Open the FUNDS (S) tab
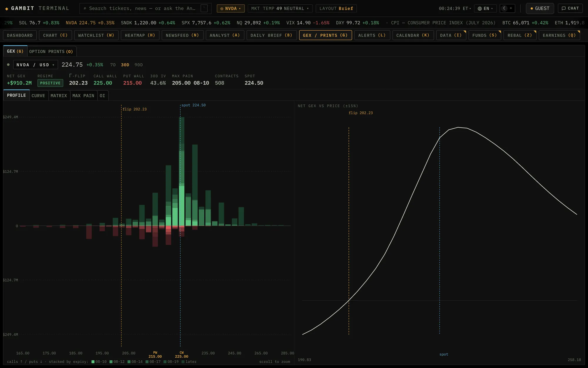588x368 pixels. (485, 35)
